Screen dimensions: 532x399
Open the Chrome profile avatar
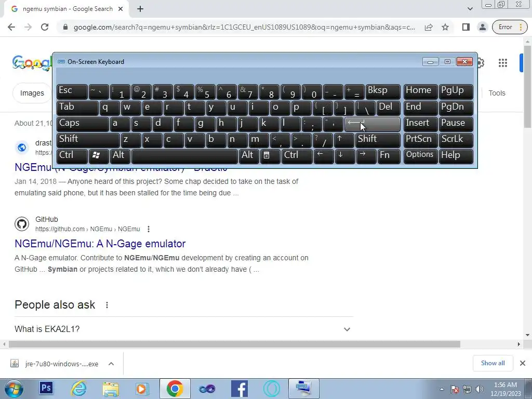[482, 27]
